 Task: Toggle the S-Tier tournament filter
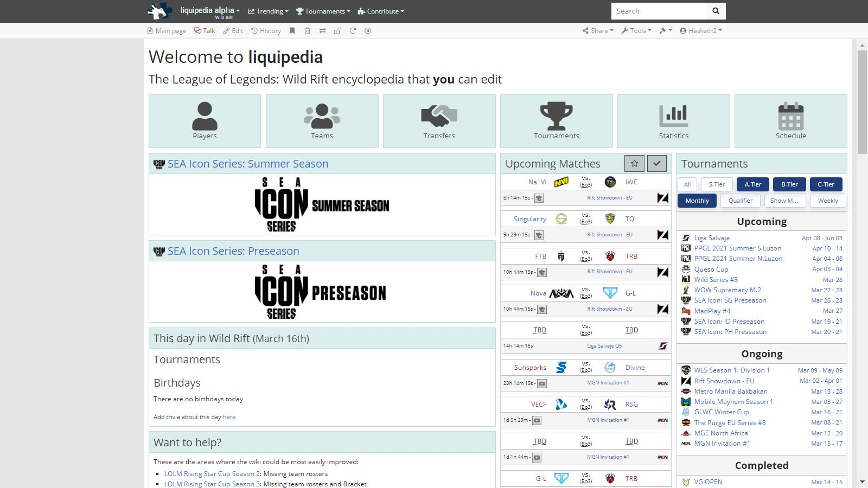pos(717,184)
